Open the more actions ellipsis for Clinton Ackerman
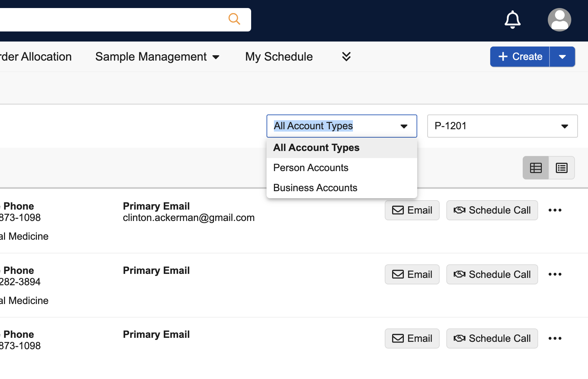This screenshot has height=379, width=588. click(555, 210)
